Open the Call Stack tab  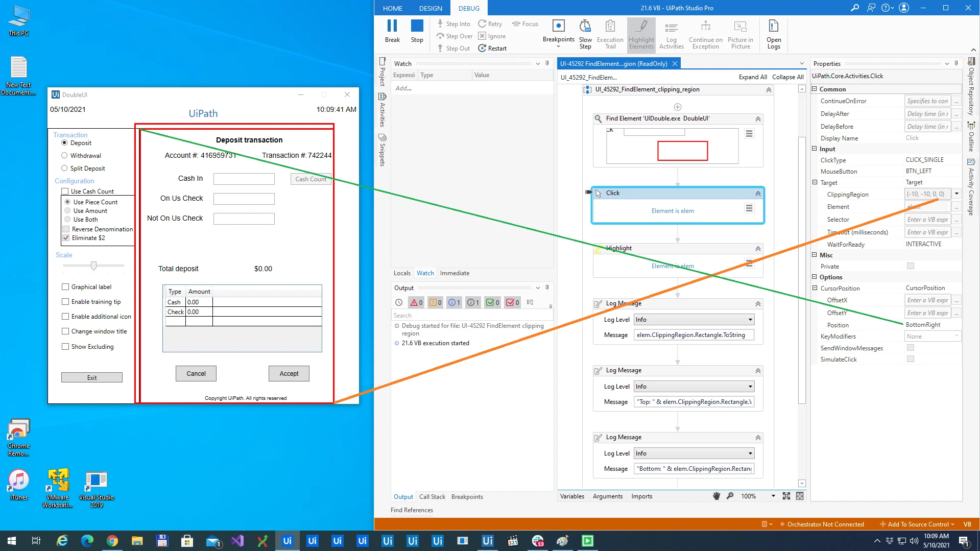coord(432,497)
